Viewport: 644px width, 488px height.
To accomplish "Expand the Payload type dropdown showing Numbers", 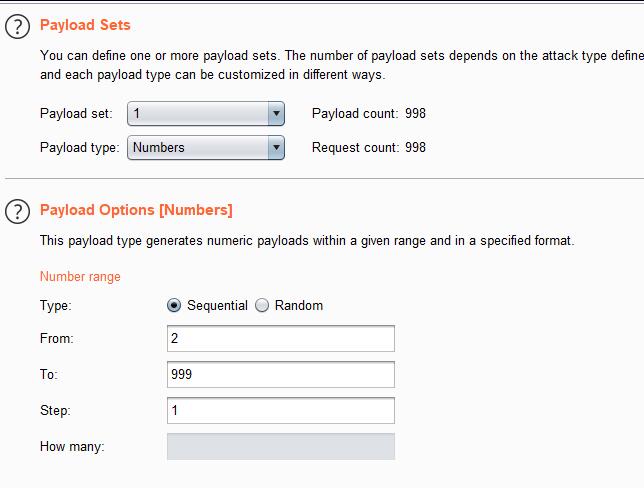I will coord(206,148).
